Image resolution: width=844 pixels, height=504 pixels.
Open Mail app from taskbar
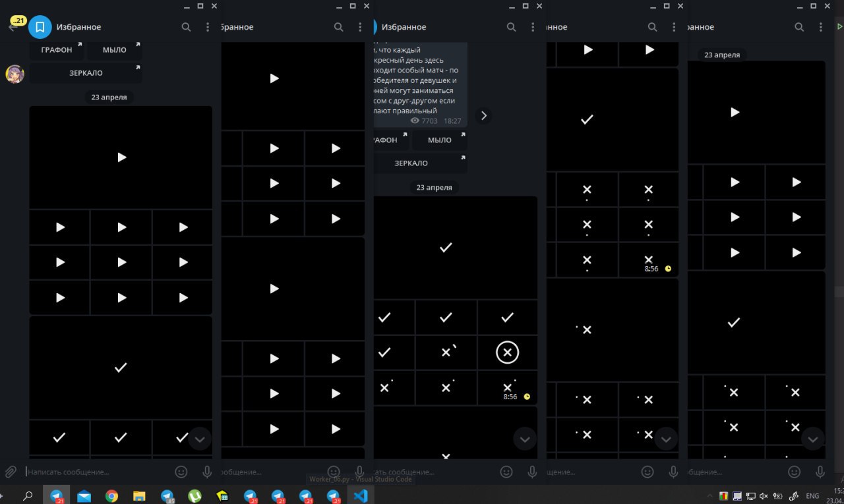tap(84, 496)
